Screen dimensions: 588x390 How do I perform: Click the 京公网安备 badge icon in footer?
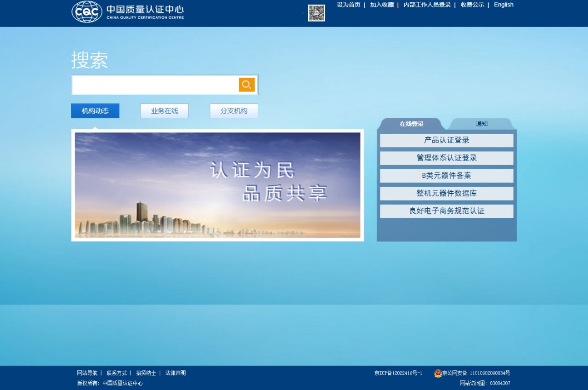point(437,373)
